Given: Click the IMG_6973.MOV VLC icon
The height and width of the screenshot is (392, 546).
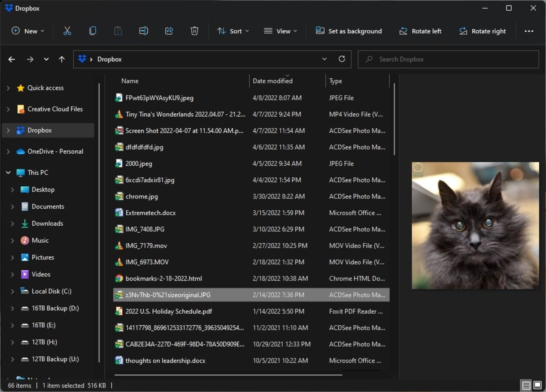Looking at the screenshot, I should (119, 262).
